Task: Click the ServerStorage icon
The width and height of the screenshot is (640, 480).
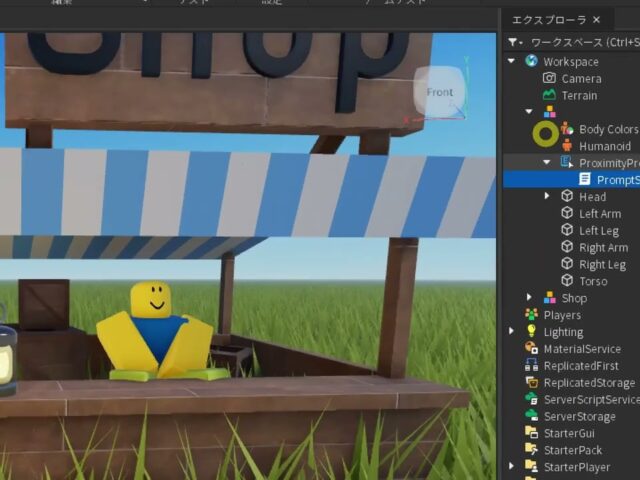Action: pyautogui.click(x=531, y=416)
